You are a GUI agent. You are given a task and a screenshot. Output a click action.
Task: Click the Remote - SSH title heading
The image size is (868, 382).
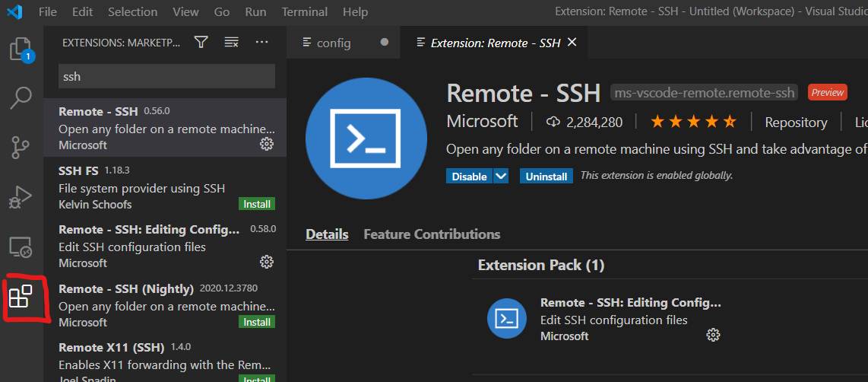coord(523,93)
